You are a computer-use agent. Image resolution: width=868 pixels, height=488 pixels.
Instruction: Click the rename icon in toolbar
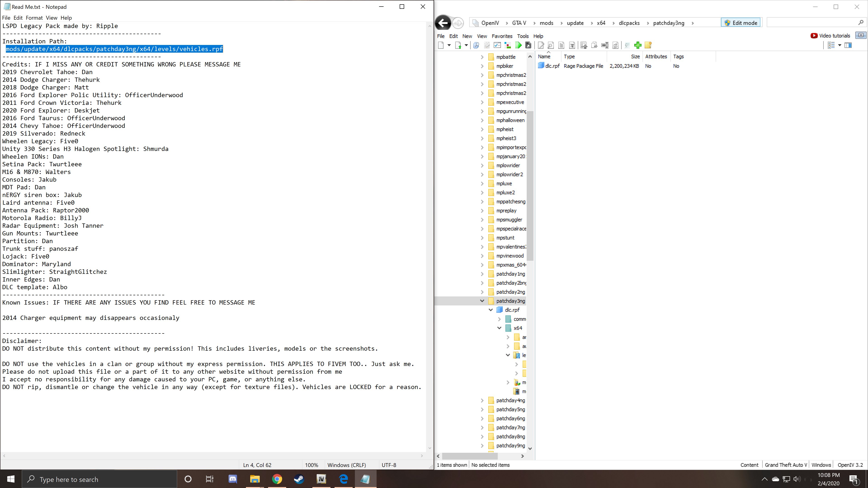[605, 45]
